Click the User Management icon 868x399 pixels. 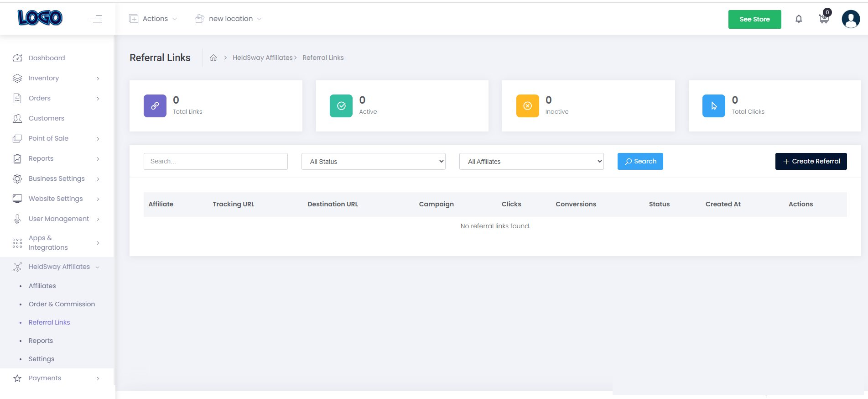click(x=17, y=219)
